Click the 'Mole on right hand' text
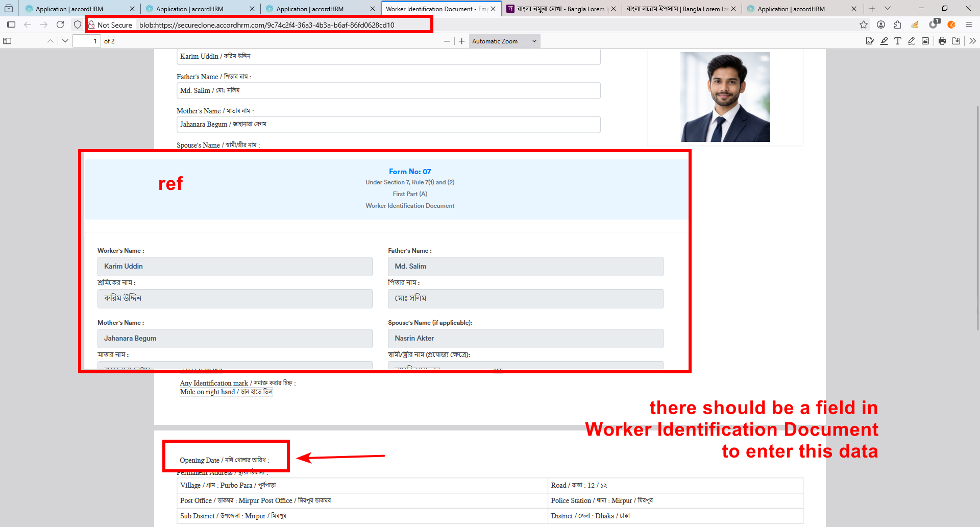Screen dimensions: 980x527 (x=226, y=392)
